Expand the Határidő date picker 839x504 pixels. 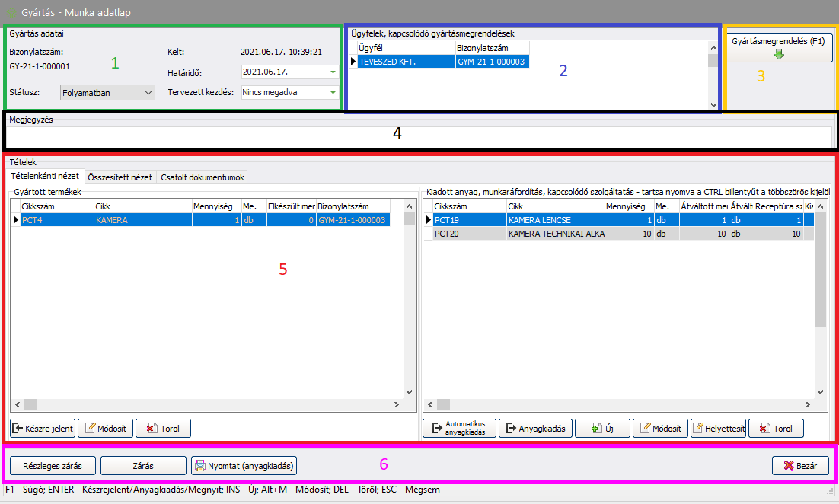pyautogui.click(x=333, y=72)
